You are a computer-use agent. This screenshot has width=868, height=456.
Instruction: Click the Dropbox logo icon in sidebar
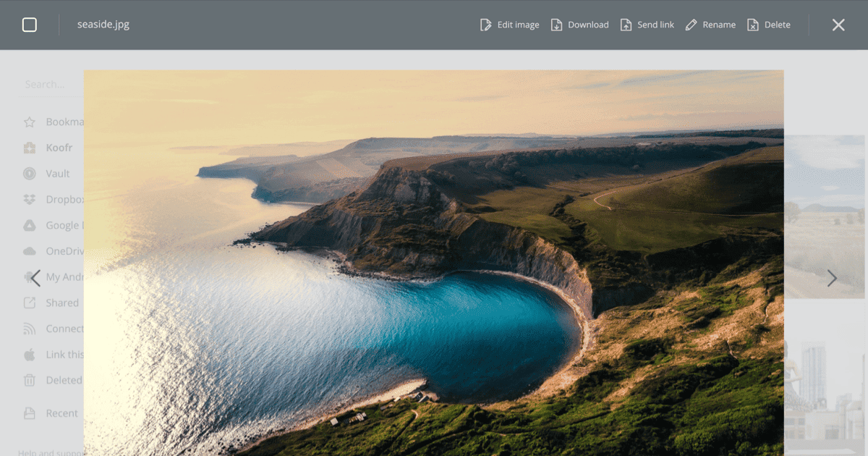30,200
